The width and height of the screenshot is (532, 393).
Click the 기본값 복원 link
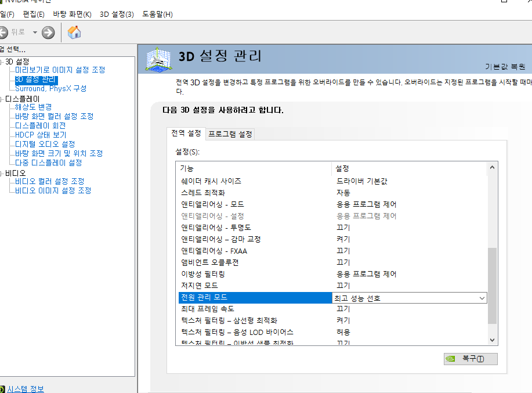coord(505,67)
